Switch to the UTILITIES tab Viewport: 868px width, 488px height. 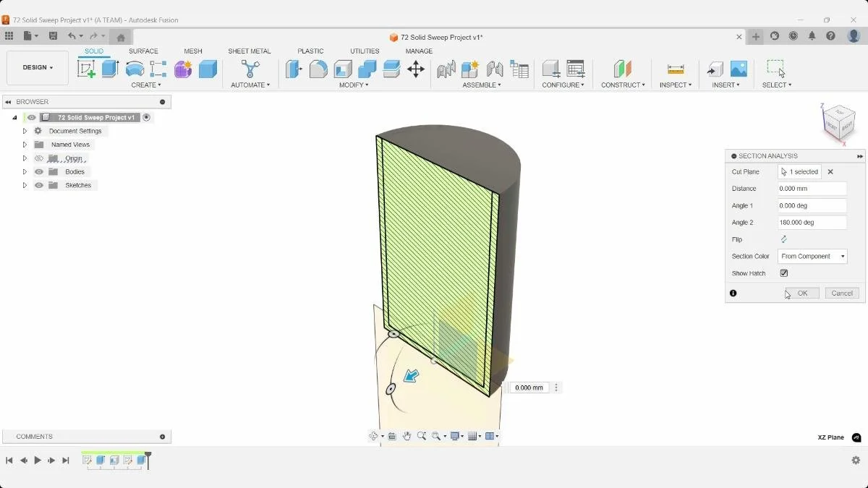tap(365, 51)
